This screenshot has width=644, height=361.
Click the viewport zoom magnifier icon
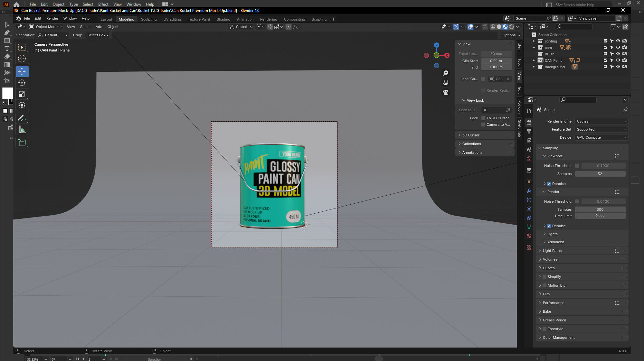coord(446,73)
